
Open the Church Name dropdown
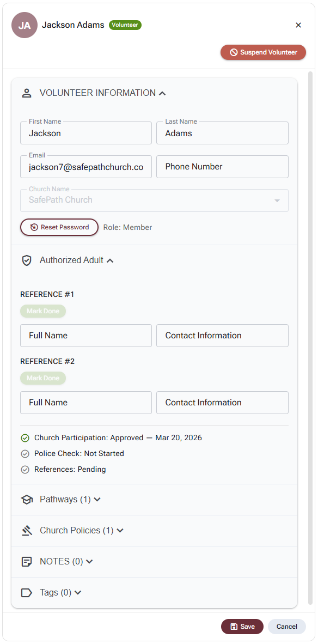154,201
